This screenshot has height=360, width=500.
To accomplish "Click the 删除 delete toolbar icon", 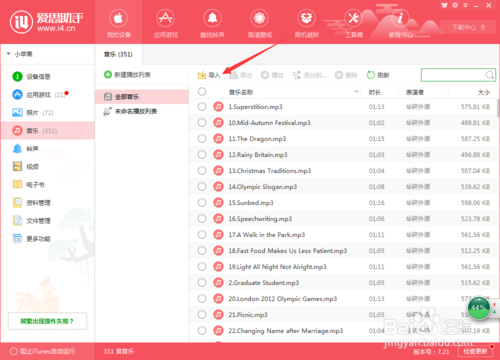I will [339, 75].
